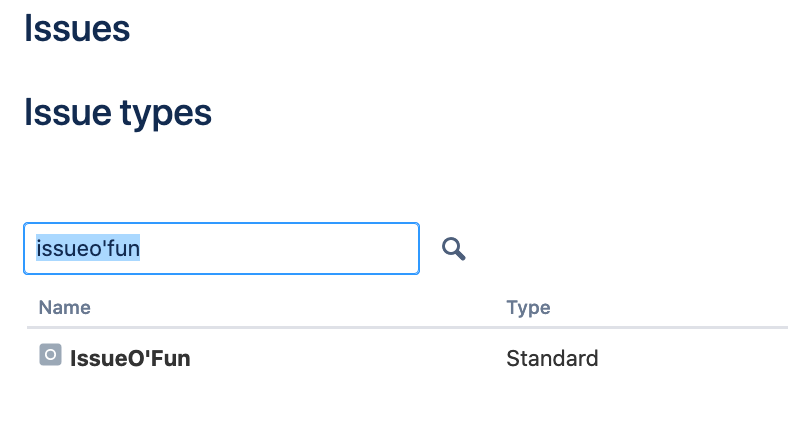Click the square avatar beside IssueO'Fun
The image size is (788, 426).
pos(50,355)
